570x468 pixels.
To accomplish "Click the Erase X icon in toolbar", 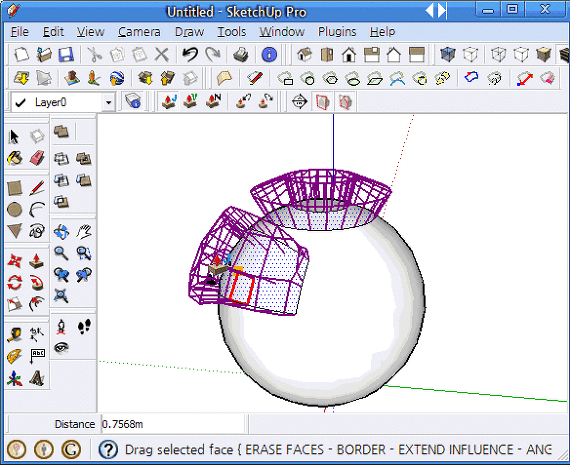I will (162, 55).
